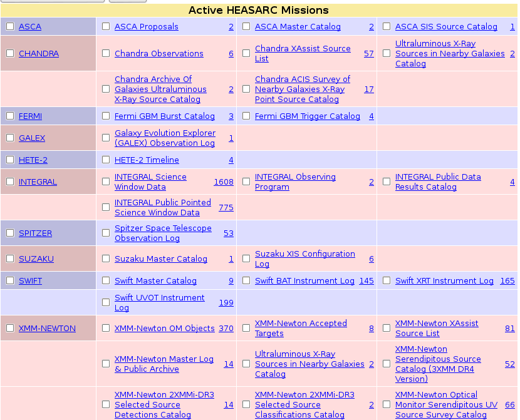
Task: Check the ASCA Master Catalog checkbox
Action: [246, 26]
